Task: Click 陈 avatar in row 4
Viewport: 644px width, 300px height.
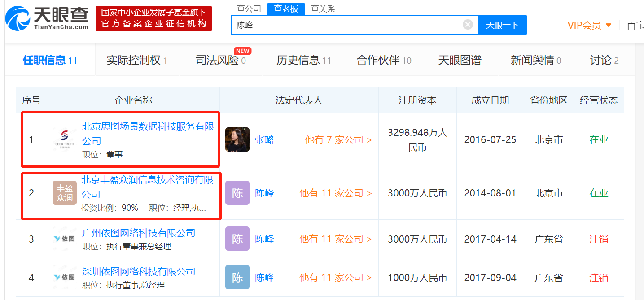Action: 237,278
